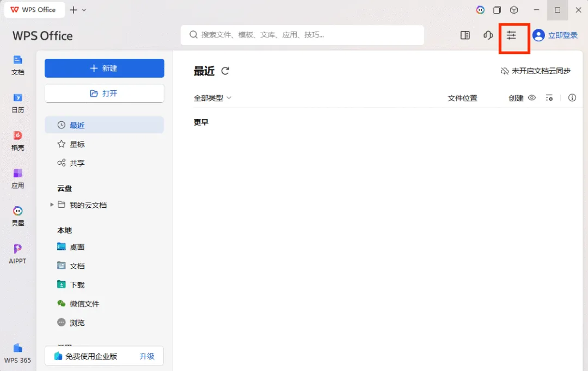588x371 pixels.
Task: Toggle the sidebar panel layout icon
Action: coord(465,35)
